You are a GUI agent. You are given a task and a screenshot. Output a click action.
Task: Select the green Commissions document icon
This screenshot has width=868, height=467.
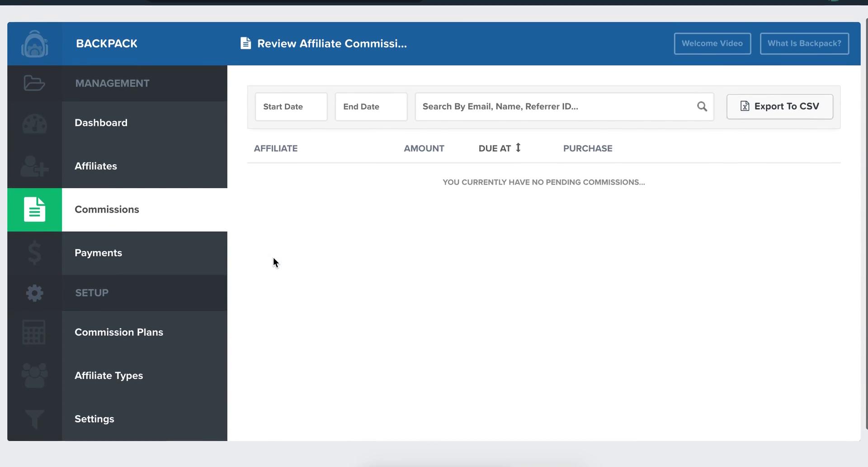click(34, 210)
